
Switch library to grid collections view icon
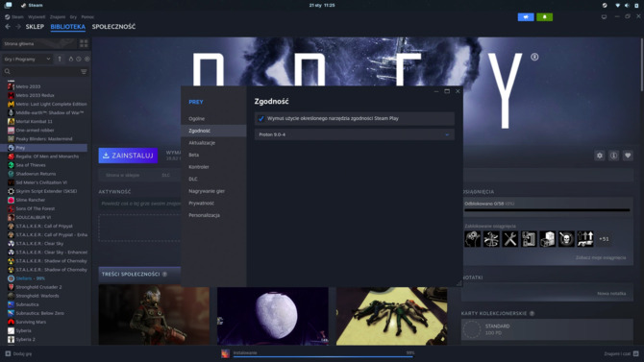[84, 43]
